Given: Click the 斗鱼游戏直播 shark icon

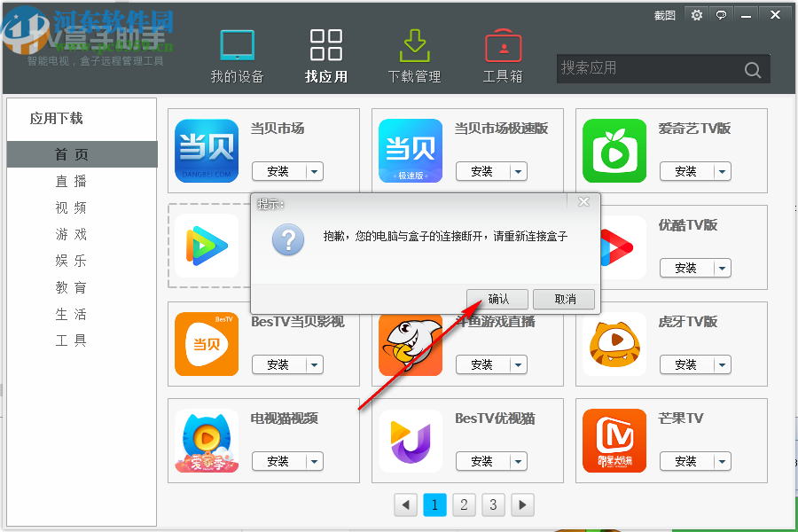Looking at the screenshot, I should [x=411, y=344].
